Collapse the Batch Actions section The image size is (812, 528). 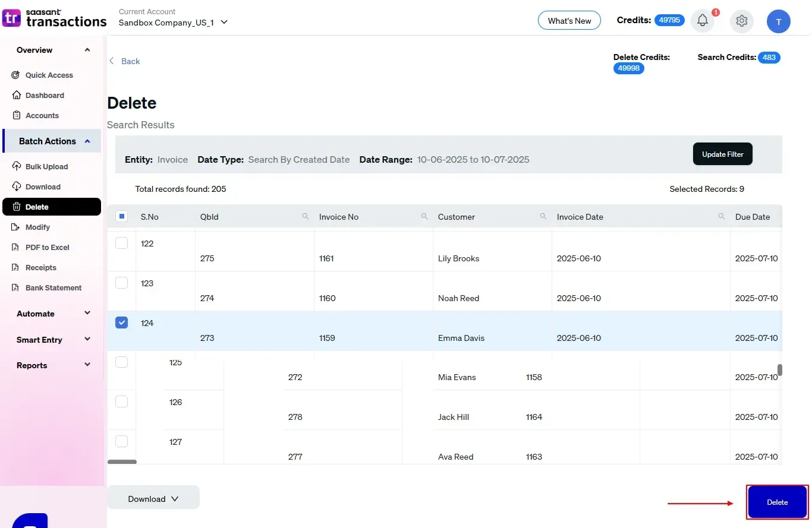(87, 141)
